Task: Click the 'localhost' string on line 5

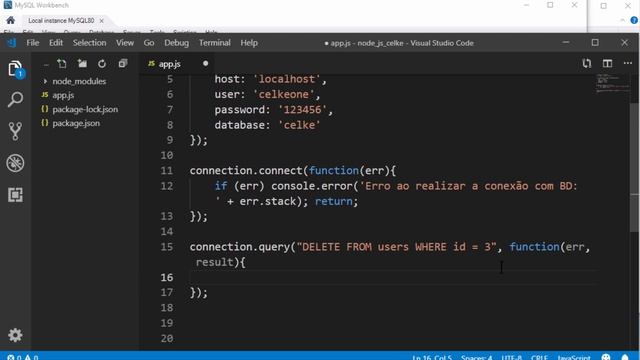Action: [x=287, y=79]
